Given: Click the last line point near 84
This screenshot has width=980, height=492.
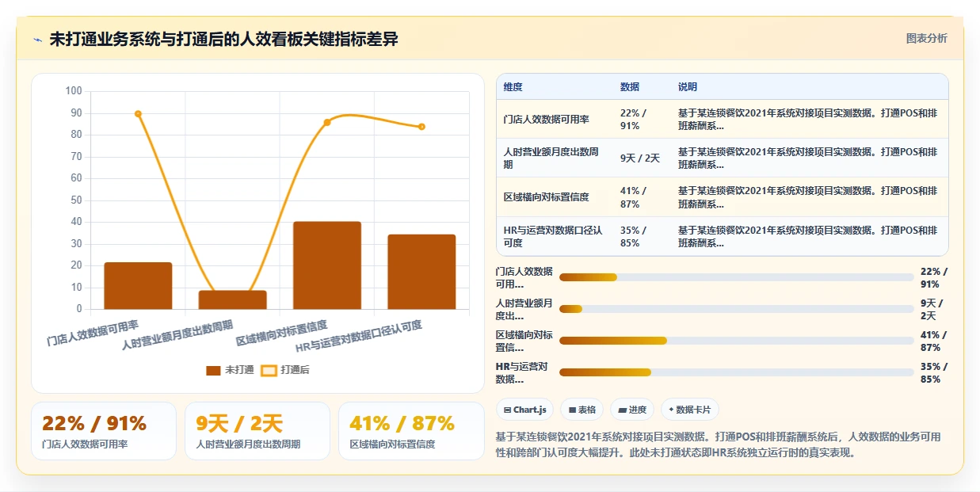Looking at the screenshot, I should tap(421, 127).
